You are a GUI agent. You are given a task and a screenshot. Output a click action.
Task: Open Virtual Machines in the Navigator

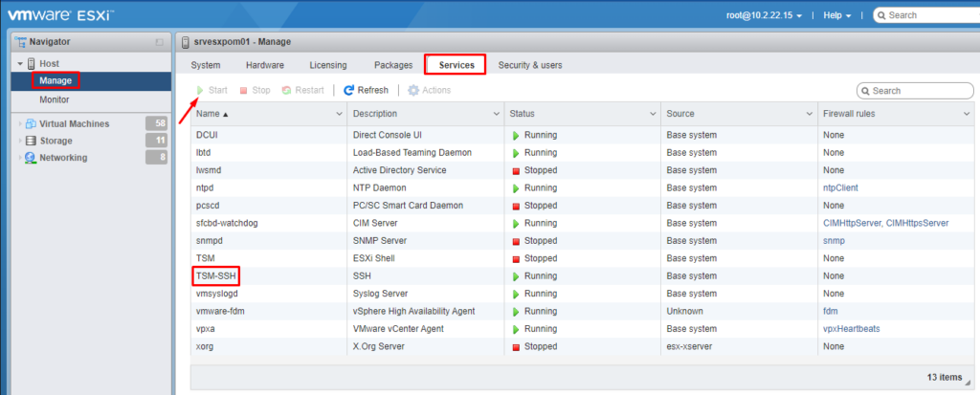click(74, 123)
